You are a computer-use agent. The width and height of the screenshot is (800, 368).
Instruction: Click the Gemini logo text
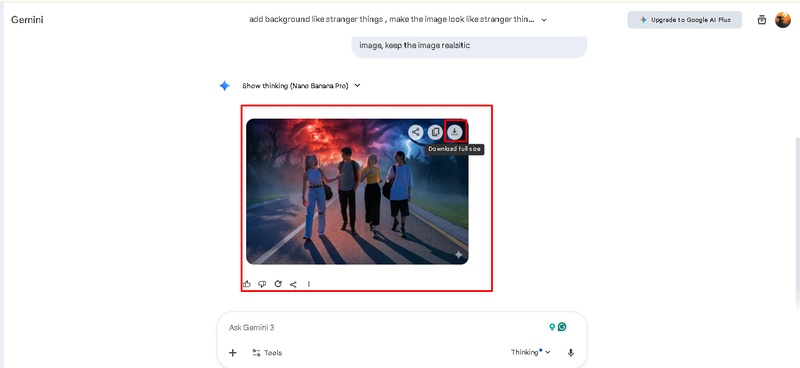pos(27,20)
